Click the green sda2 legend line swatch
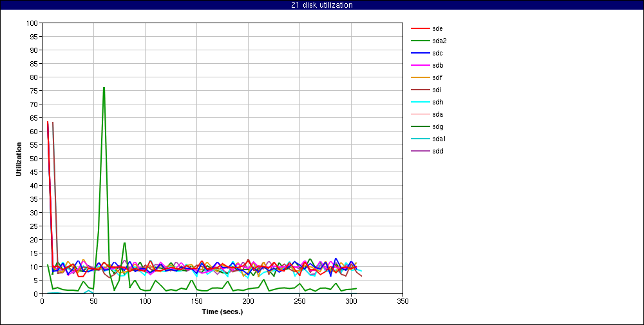 click(x=420, y=41)
